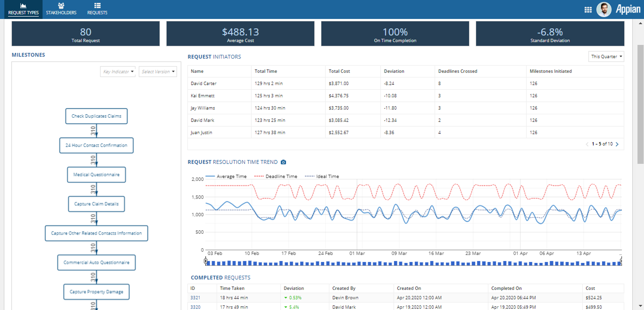Open the Requests tab
This screenshot has width=644, height=310.
[x=97, y=9]
